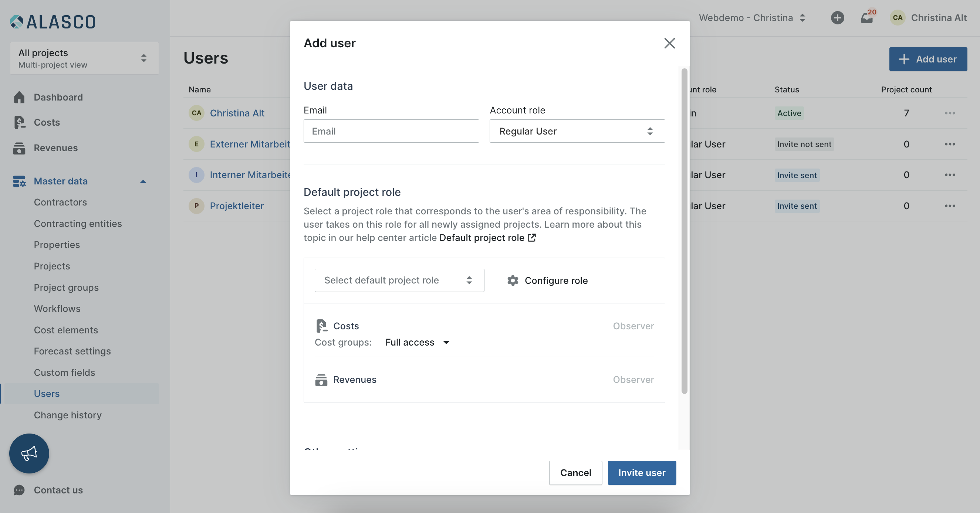Open Externer Mitarbeiter user link
The height and width of the screenshot is (513, 980).
click(x=250, y=144)
